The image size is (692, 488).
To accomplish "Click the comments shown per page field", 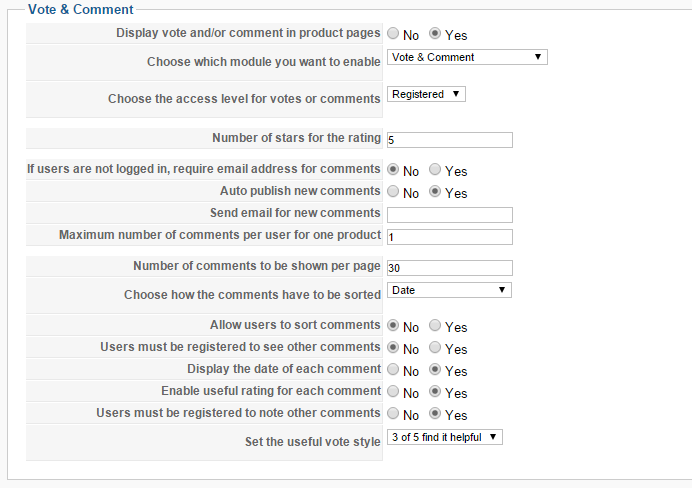I will (x=449, y=268).
